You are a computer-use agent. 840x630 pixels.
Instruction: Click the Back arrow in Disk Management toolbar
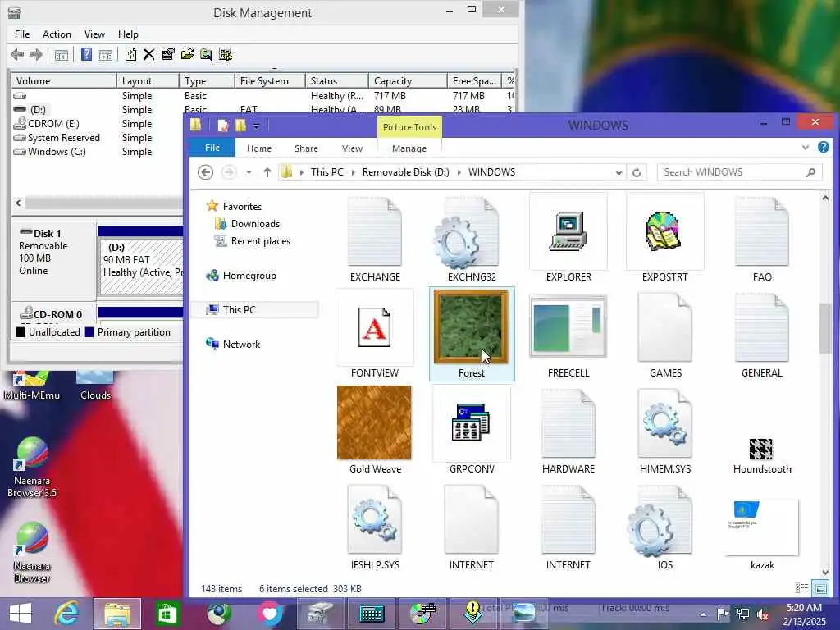coord(17,54)
